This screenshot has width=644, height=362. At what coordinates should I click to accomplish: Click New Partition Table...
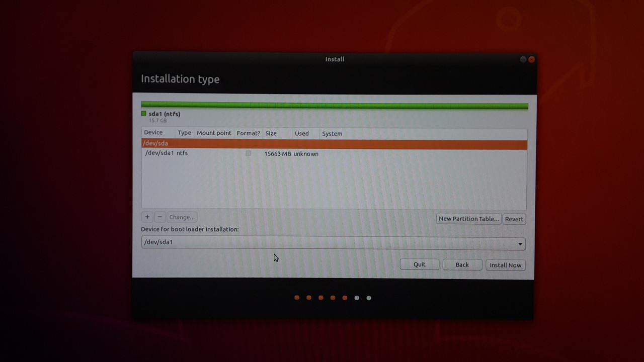point(468,219)
